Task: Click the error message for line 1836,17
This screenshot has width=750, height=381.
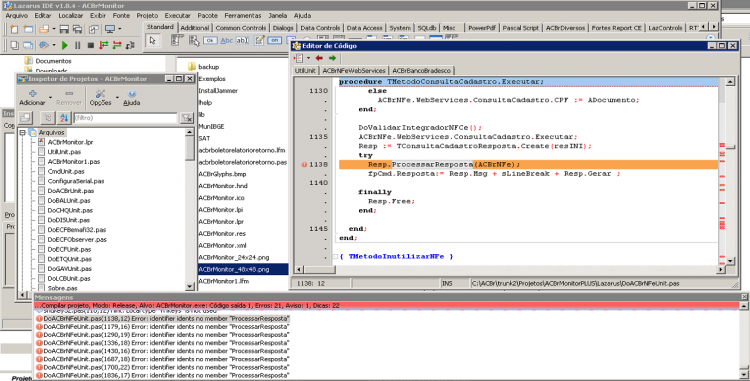Action: (163, 376)
